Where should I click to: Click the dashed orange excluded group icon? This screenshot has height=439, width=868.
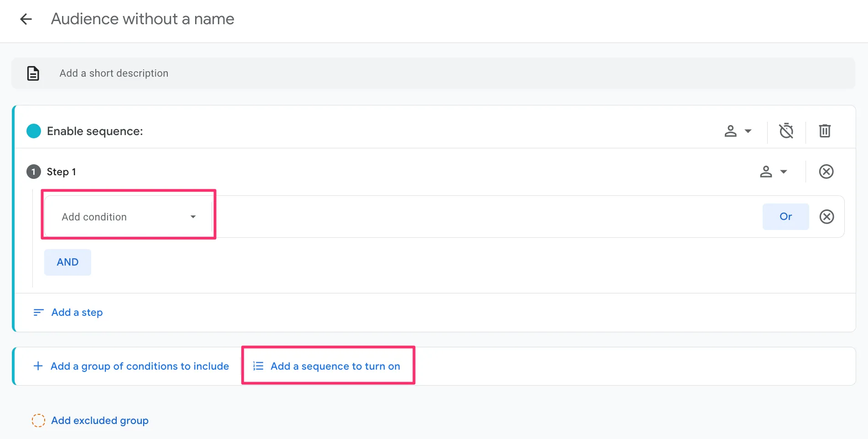(x=38, y=420)
